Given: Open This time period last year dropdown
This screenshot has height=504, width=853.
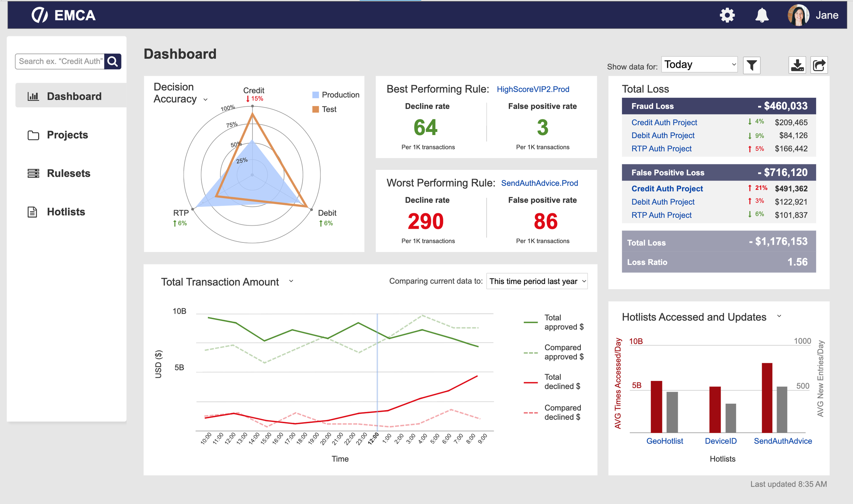Looking at the screenshot, I should click(537, 281).
